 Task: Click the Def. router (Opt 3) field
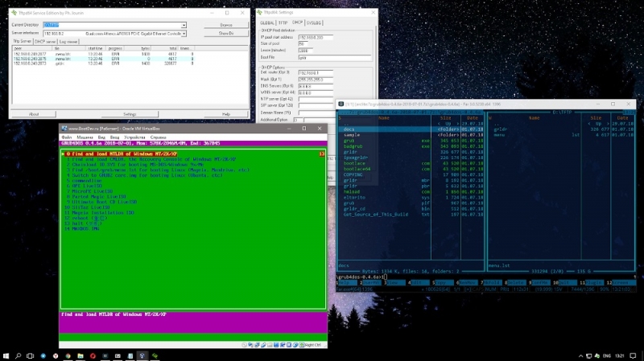click(316, 72)
